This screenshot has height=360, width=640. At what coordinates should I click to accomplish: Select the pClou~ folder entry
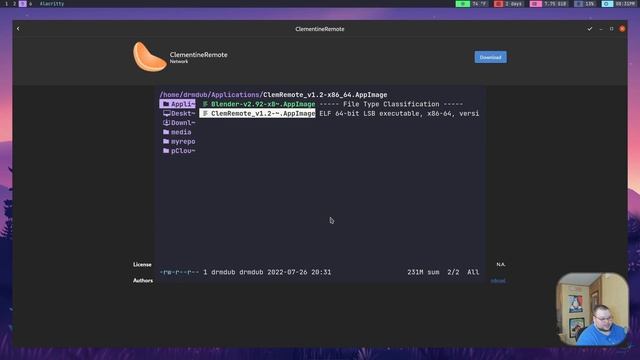click(x=179, y=151)
